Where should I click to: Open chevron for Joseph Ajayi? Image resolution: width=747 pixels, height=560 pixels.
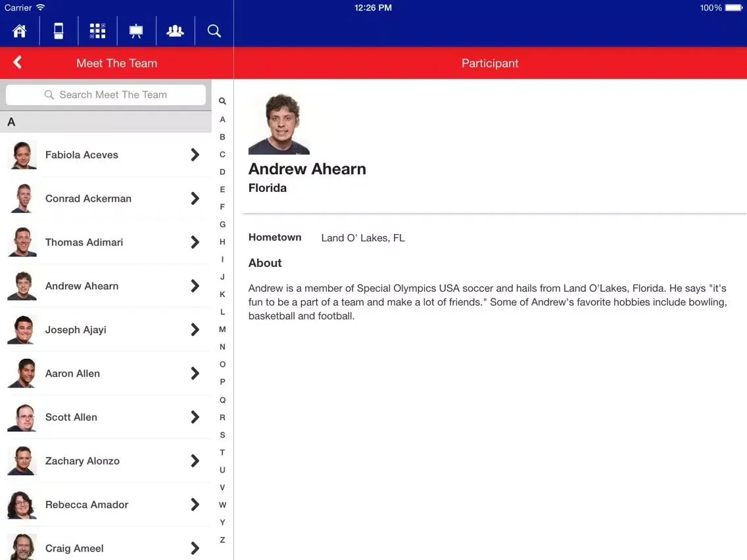tap(195, 329)
